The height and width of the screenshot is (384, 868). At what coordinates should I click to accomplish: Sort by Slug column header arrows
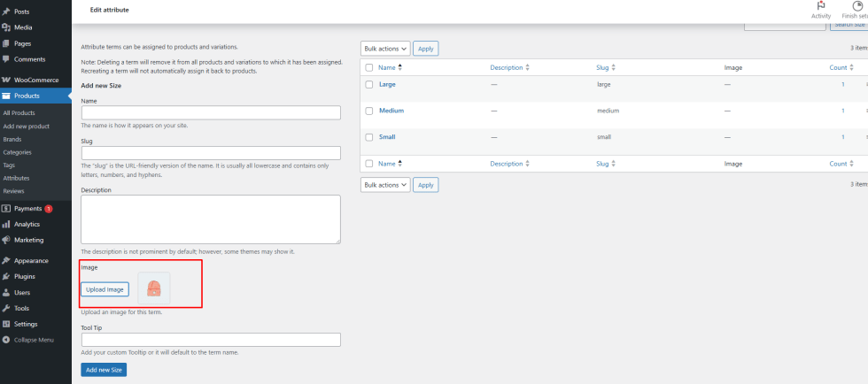(x=614, y=66)
